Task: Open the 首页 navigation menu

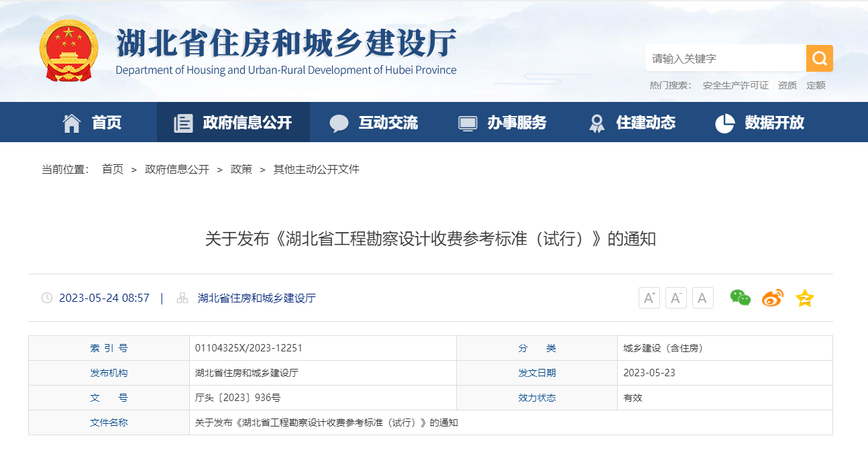Action: pos(107,123)
